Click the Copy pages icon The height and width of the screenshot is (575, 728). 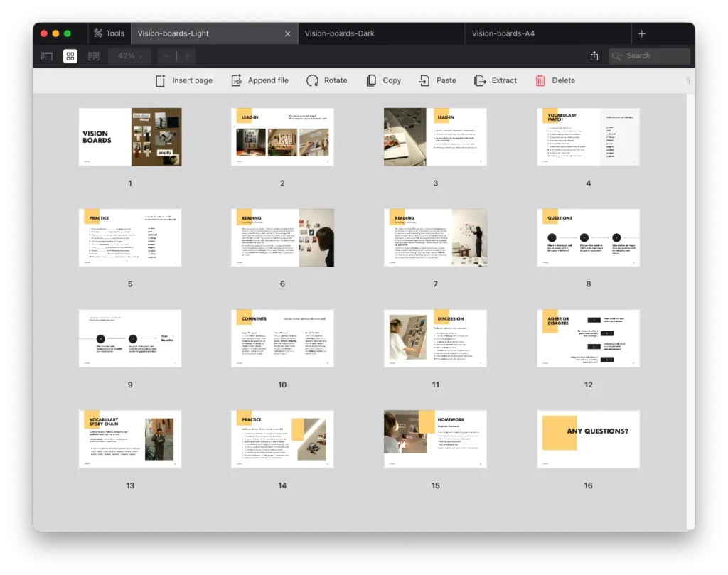tap(371, 80)
